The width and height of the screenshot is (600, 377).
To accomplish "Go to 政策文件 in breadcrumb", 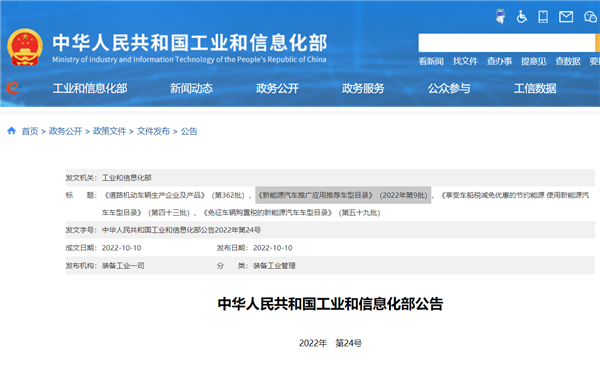I will [109, 131].
